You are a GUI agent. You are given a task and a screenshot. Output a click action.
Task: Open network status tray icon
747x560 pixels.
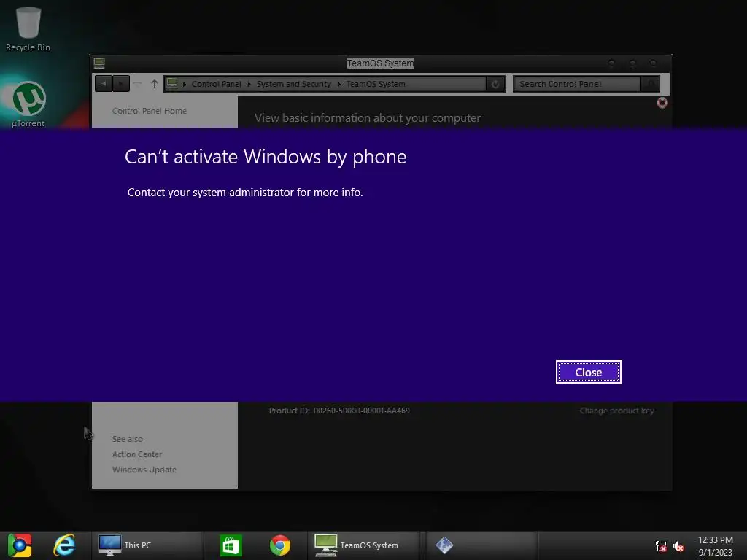pos(661,546)
